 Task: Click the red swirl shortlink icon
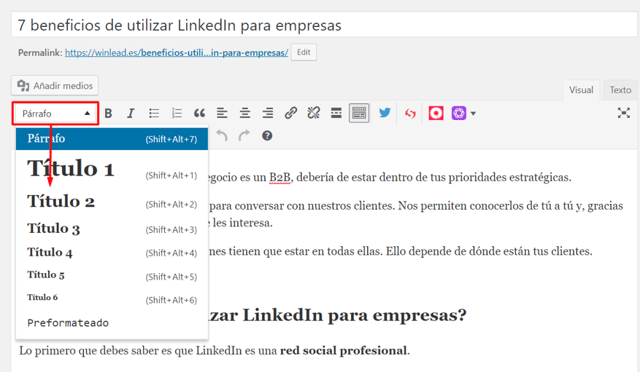tap(410, 114)
